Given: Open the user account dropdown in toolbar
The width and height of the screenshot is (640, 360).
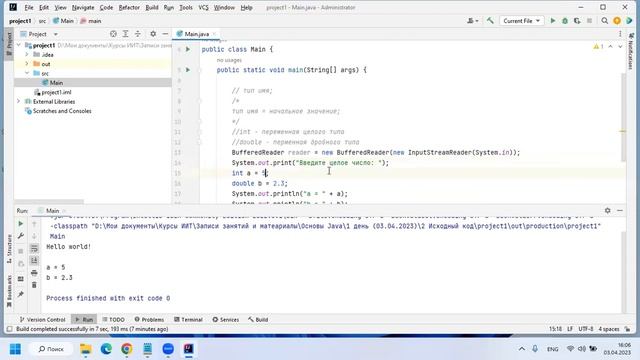Looking at the screenshot, I should click(x=473, y=21).
